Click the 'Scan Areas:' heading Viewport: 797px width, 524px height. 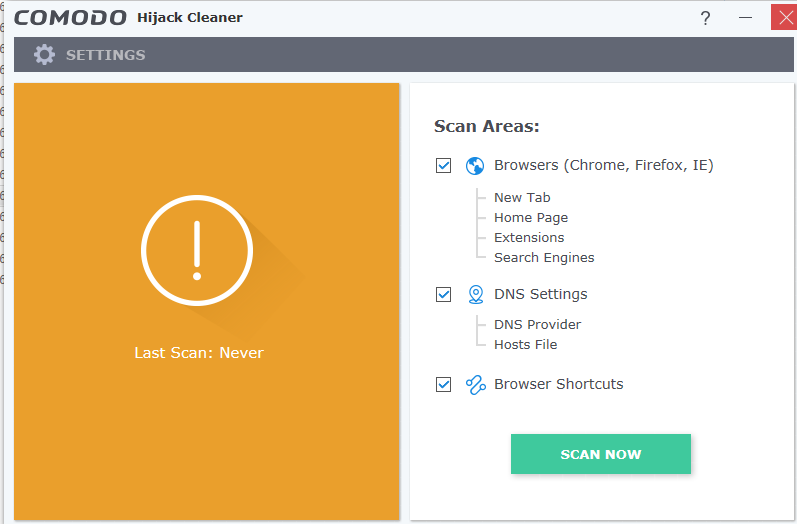pos(486,126)
